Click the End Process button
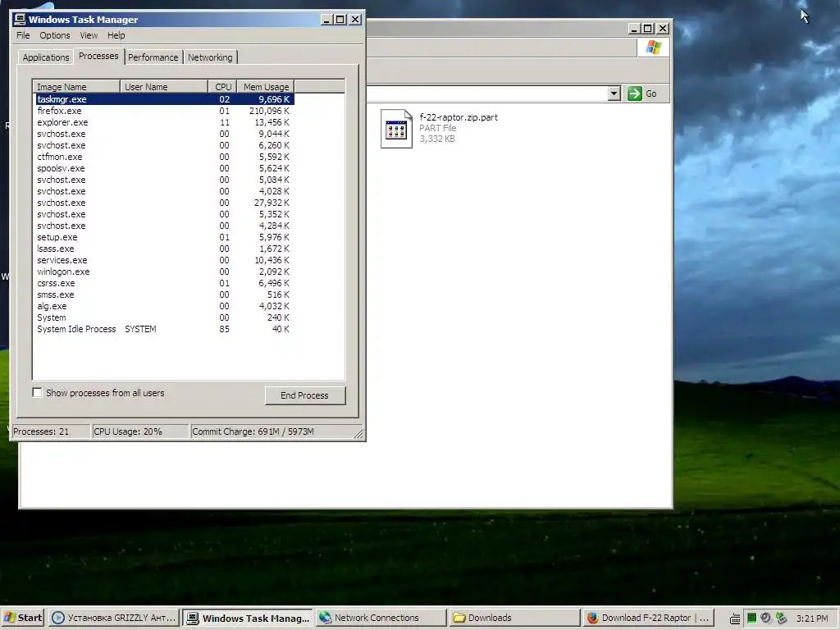Screen dimensions: 840x630 coord(305,395)
